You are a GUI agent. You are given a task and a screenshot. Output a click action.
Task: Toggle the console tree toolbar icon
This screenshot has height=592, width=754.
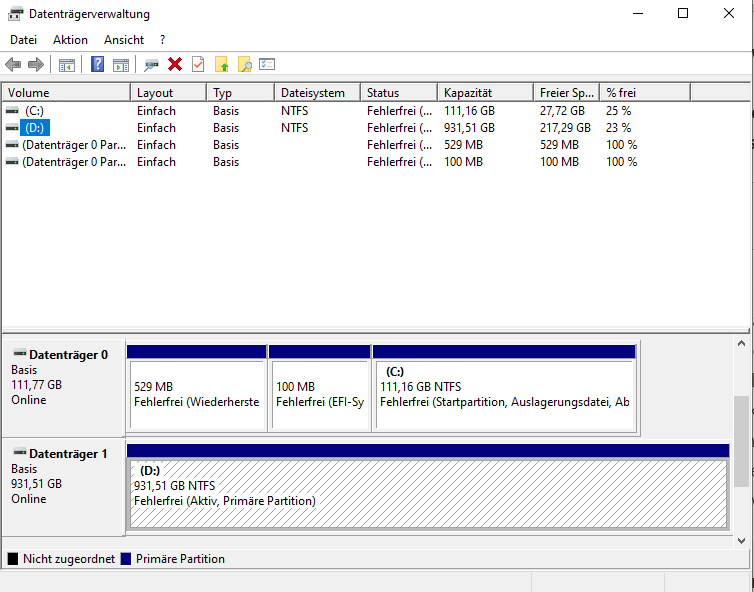click(66, 64)
